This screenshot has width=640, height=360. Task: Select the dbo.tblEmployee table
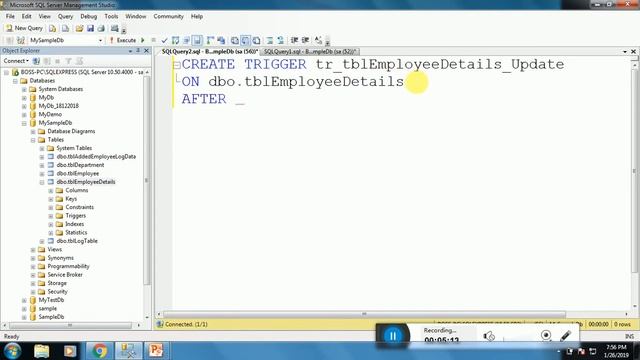coord(78,173)
